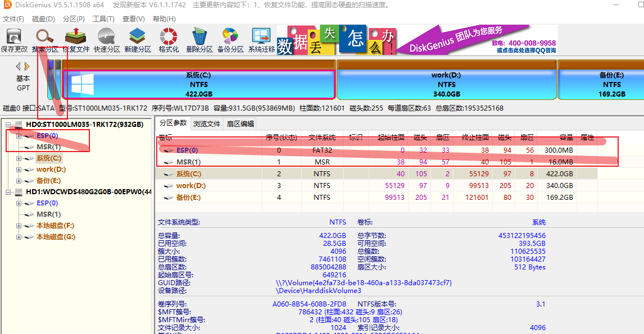Select the 备份(E:) row in partition table

point(376,198)
